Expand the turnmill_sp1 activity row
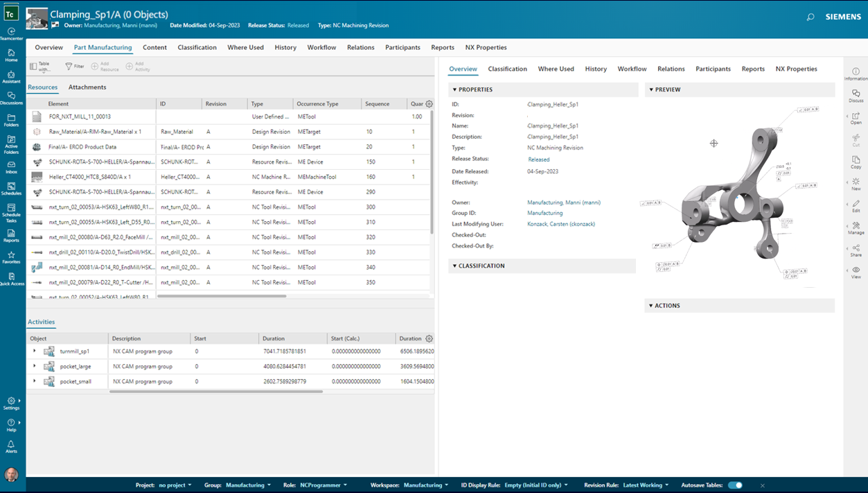Screen dimensions: 868x493 coord(35,351)
